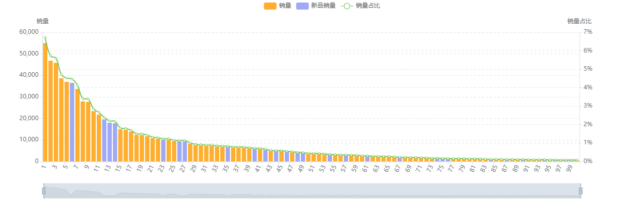
Task: Click the blue bar above x-axis label 13
Action: (x=109, y=142)
